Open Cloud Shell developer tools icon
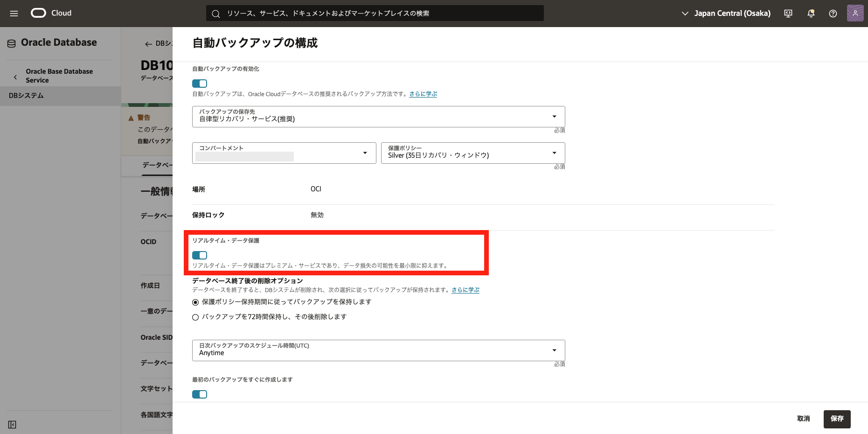 point(788,14)
